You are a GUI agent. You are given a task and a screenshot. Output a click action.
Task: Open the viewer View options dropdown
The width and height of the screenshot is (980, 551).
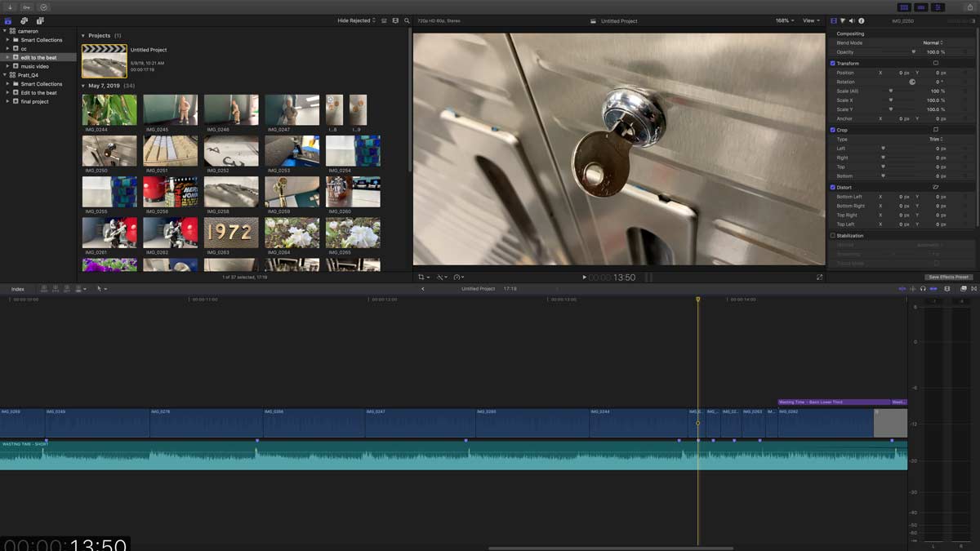tap(810, 20)
